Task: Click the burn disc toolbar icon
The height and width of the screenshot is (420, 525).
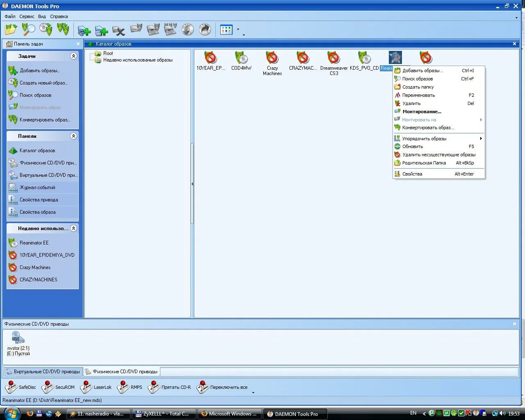Action: [205, 30]
